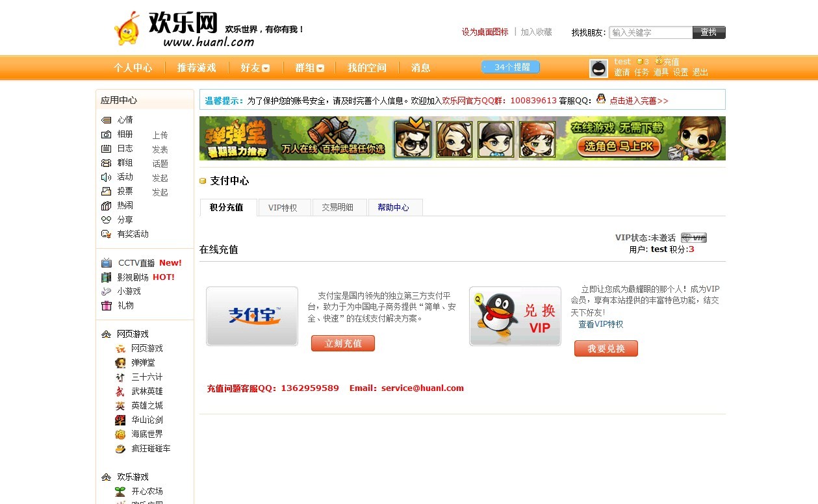Viewport: 818px width, 504px height.
Task: Open the 活动 speaker icon
Action: point(107,177)
